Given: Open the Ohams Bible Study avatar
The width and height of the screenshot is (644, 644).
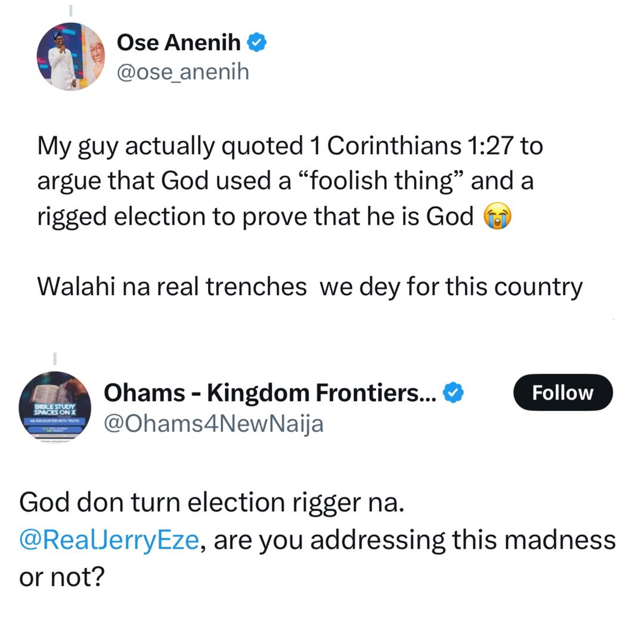Looking at the screenshot, I should [55, 407].
